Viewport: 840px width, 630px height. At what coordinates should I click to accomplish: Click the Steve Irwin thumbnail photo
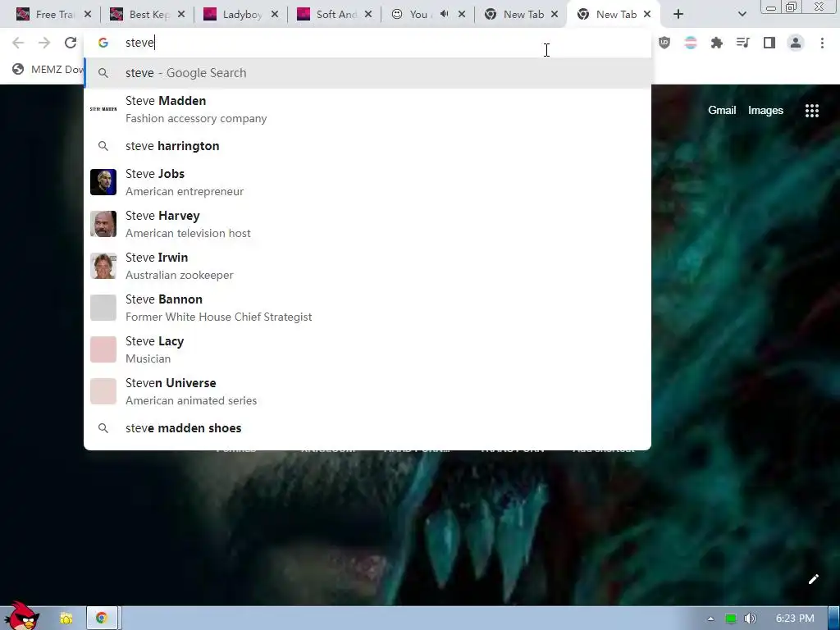coord(103,266)
